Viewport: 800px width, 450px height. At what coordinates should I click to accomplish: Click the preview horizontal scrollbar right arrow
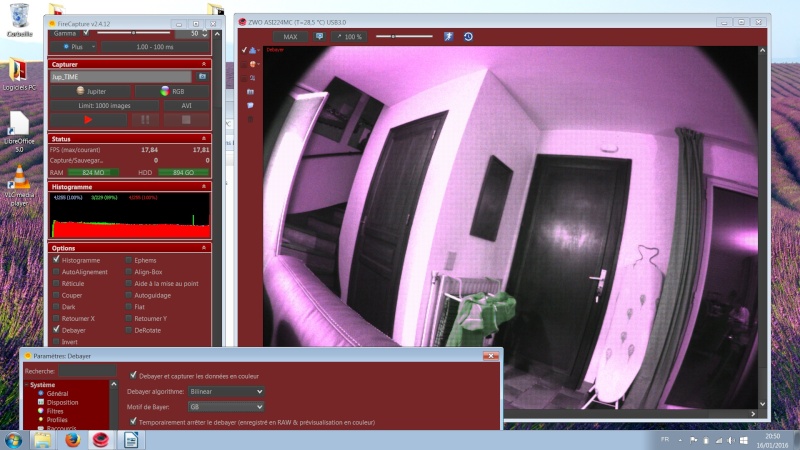(x=754, y=414)
